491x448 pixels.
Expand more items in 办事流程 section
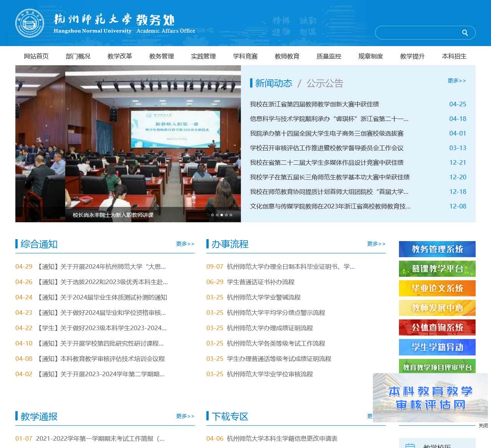[376, 244]
